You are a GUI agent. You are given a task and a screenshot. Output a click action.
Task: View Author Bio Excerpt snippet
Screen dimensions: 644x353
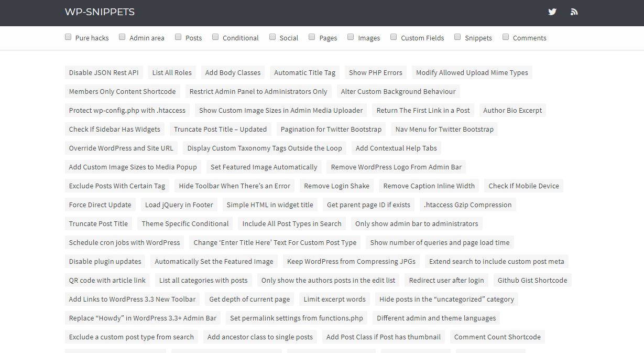tap(512, 110)
